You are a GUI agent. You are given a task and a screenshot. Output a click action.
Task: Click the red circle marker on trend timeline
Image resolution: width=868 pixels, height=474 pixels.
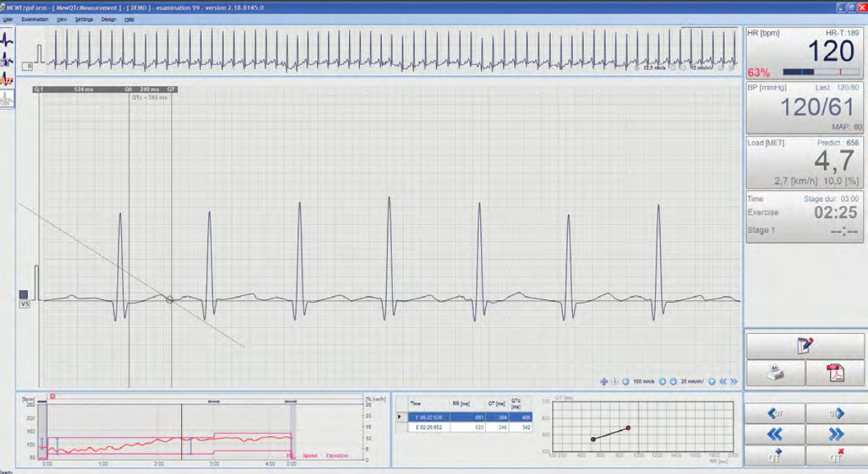point(52,396)
